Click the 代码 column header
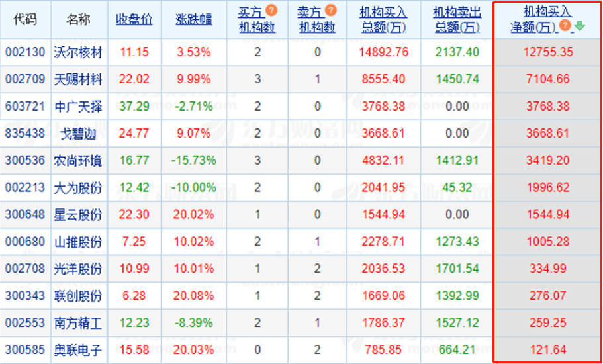 (x=25, y=19)
